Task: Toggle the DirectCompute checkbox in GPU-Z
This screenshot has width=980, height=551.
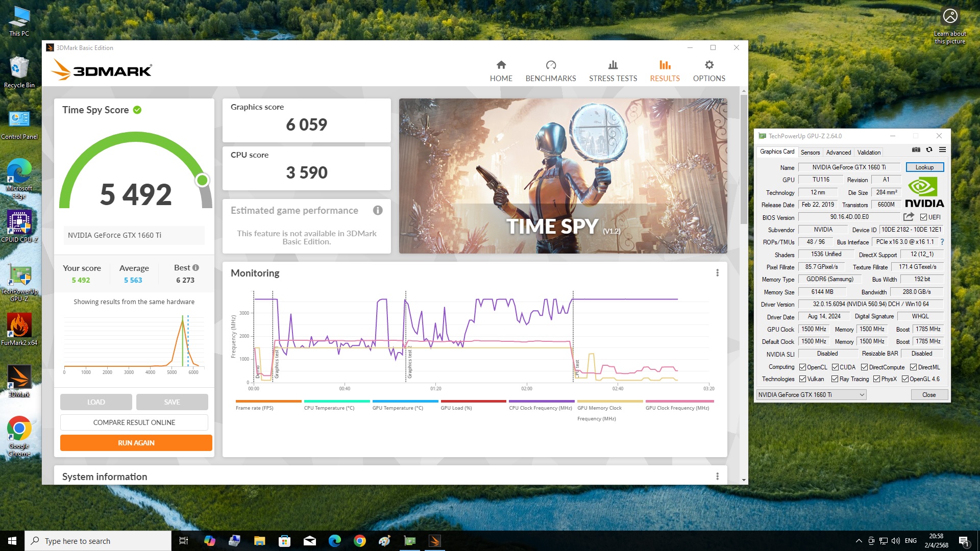Action: pos(864,367)
